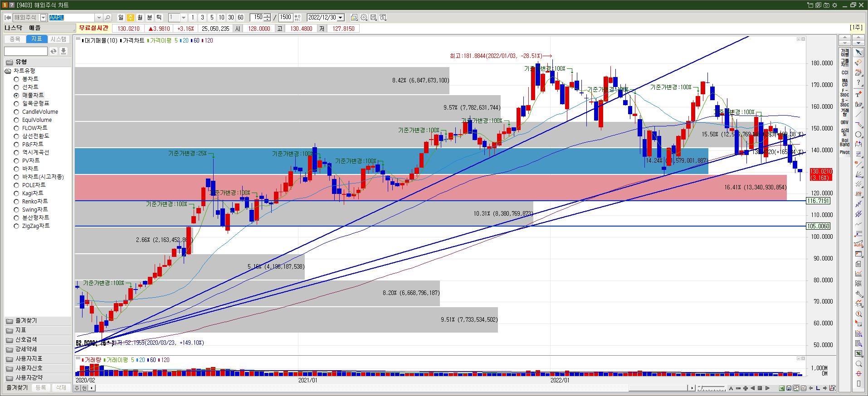Click the horizontal chart scrollbar right arrow

click(x=692, y=388)
